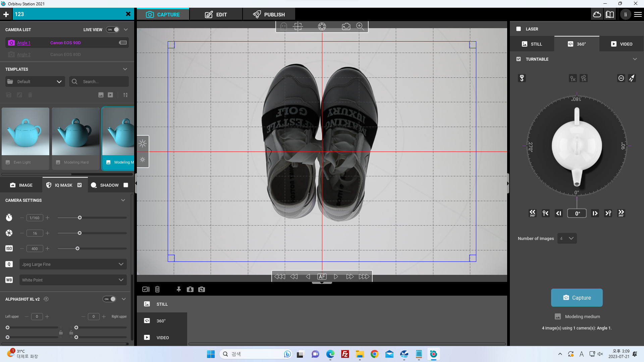644x362 pixels.
Task: Show the Video list row at bottom
Action: [x=162, y=338]
